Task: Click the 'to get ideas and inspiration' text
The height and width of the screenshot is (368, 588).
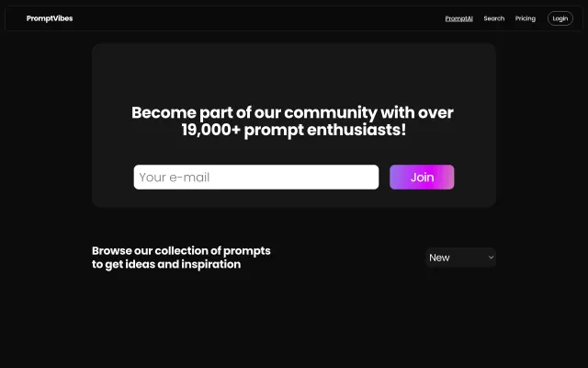Action: coord(166,265)
